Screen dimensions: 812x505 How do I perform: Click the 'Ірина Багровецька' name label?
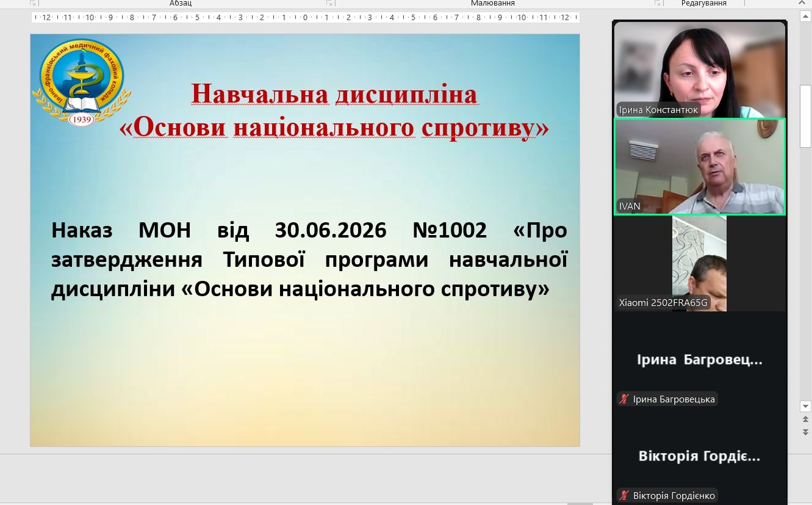[674, 399]
